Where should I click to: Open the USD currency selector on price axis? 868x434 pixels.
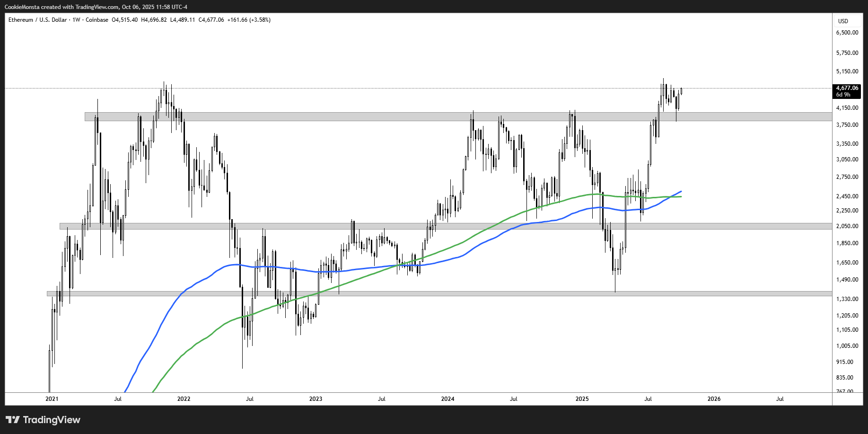tap(843, 21)
